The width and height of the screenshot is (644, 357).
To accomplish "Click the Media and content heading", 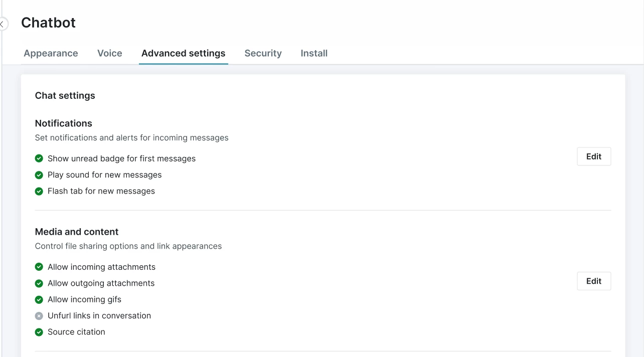I will click(77, 232).
